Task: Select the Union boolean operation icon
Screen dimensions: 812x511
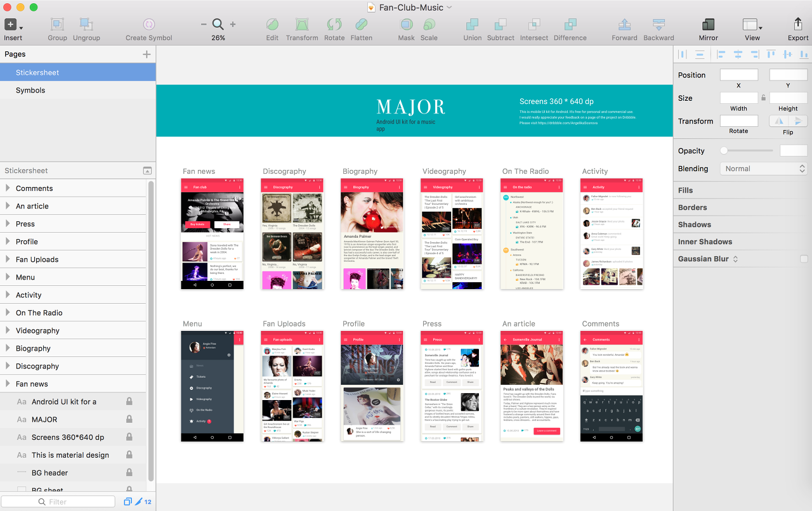Action: [472, 25]
